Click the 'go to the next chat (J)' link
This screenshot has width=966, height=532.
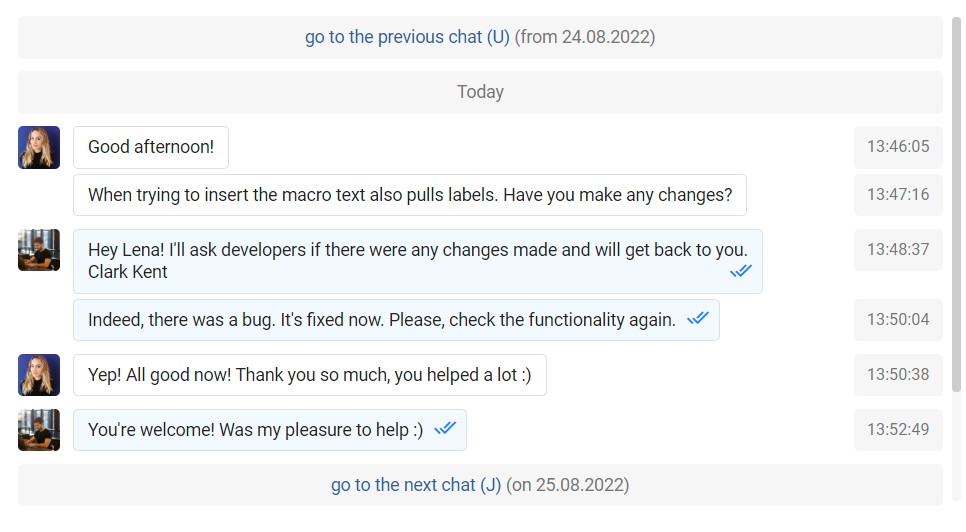point(416,485)
